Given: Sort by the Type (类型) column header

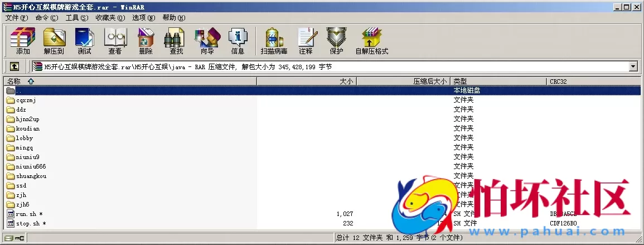Looking at the screenshot, I should coord(498,81).
